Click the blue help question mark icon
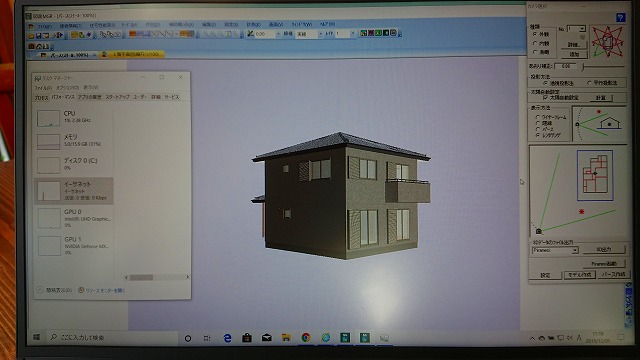The height and width of the screenshot is (360, 640). (x=620, y=18)
